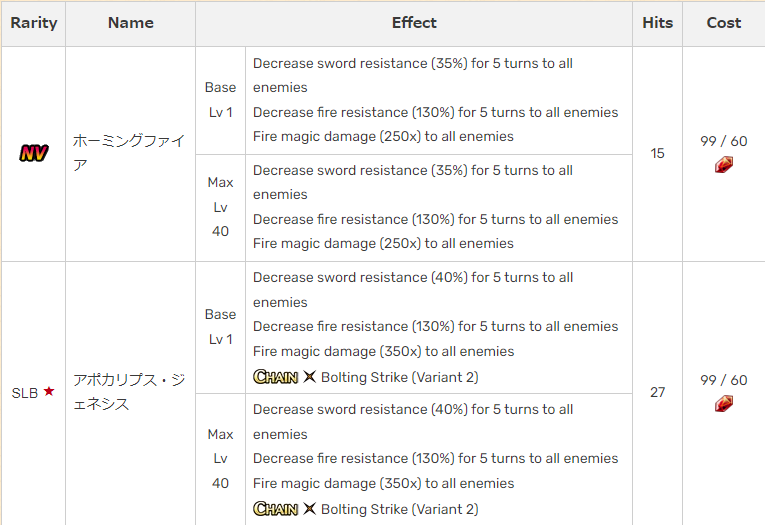Click the NV rarity icon
Viewport: 766px width, 527px height.
pos(33,154)
